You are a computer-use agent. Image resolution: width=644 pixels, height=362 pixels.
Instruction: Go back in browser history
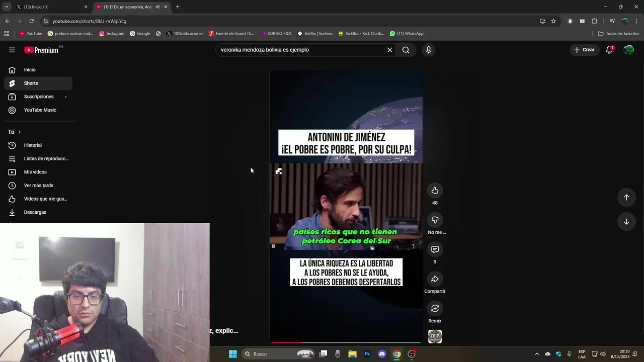(x=7, y=21)
